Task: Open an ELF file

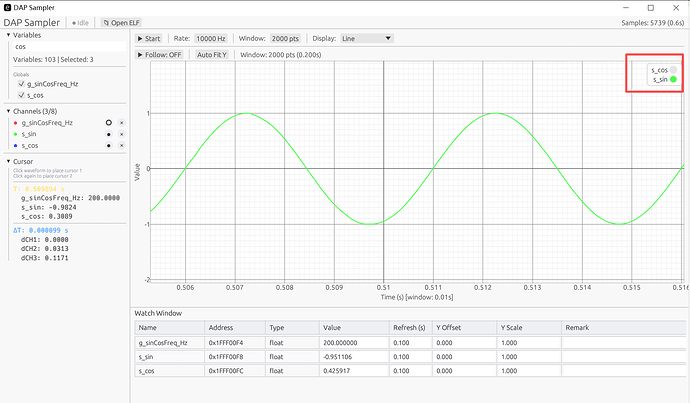Action: point(121,23)
